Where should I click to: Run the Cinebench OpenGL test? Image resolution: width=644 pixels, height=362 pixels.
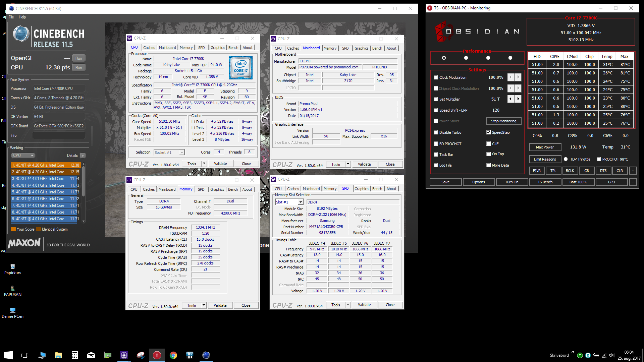tap(78, 58)
